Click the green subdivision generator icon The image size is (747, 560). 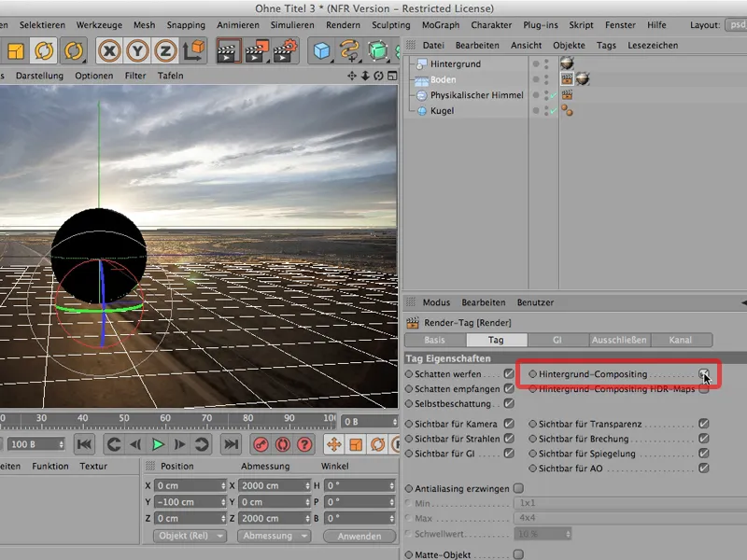377,50
